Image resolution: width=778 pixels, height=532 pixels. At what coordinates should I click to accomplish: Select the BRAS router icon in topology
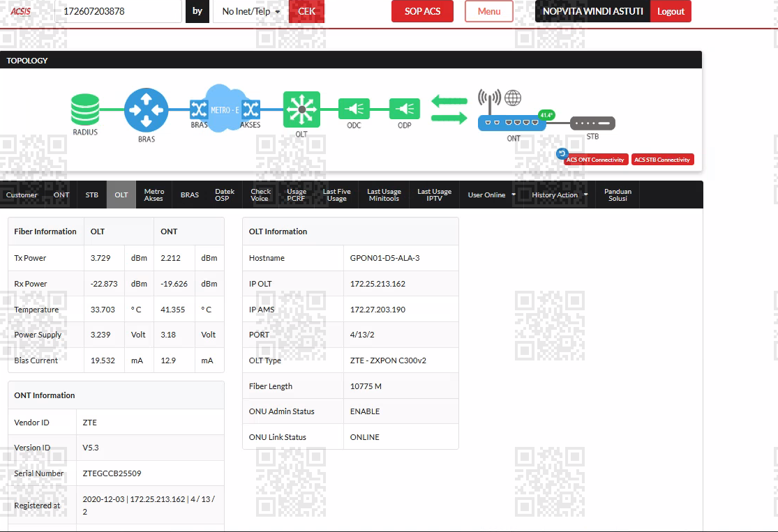pyautogui.click(x=146, y=110)
